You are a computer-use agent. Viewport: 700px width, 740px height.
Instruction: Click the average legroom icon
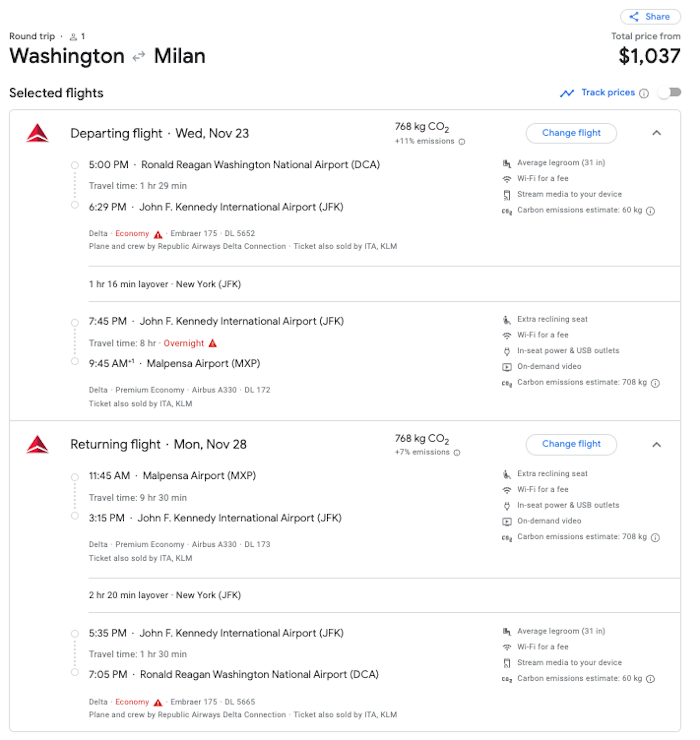pos(507,163)
